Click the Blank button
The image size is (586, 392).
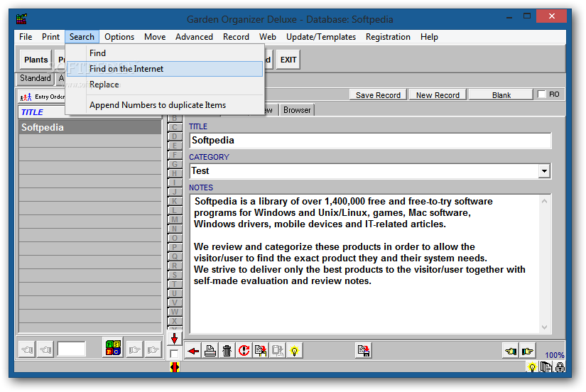[501, 95]
